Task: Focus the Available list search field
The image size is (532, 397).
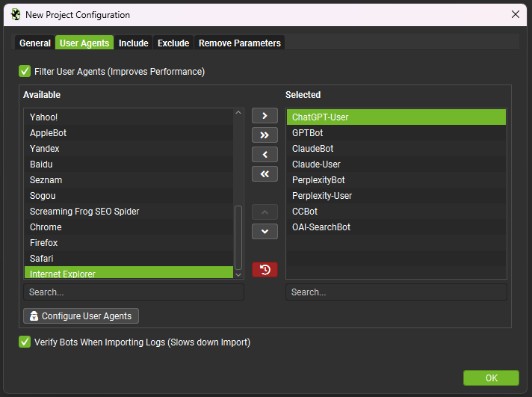Action: (133, 292)
